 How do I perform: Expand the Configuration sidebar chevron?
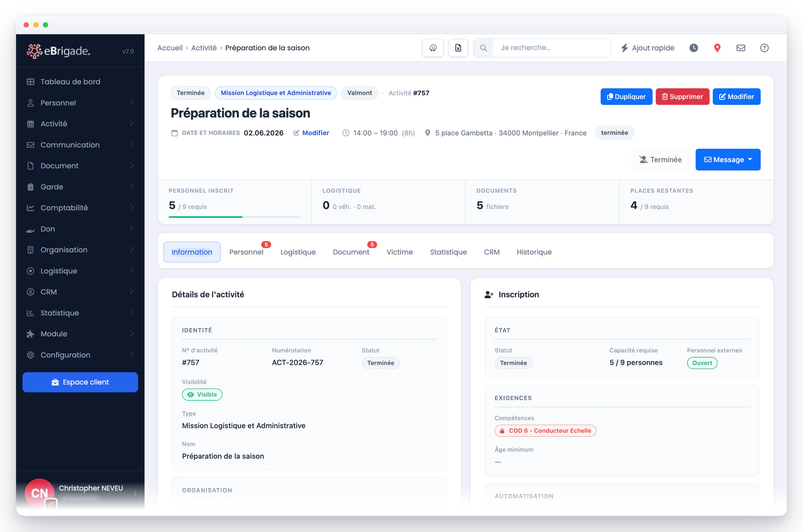(131, 355)
